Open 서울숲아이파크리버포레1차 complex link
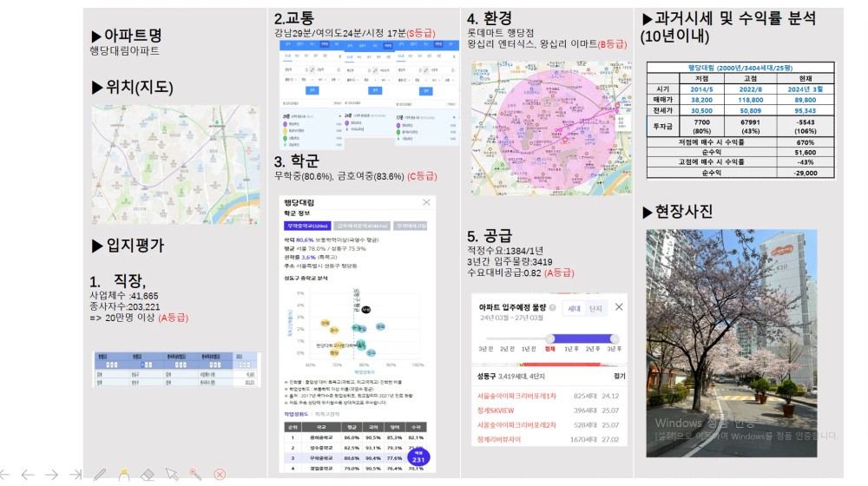868x486 pixels. point(516,396)
